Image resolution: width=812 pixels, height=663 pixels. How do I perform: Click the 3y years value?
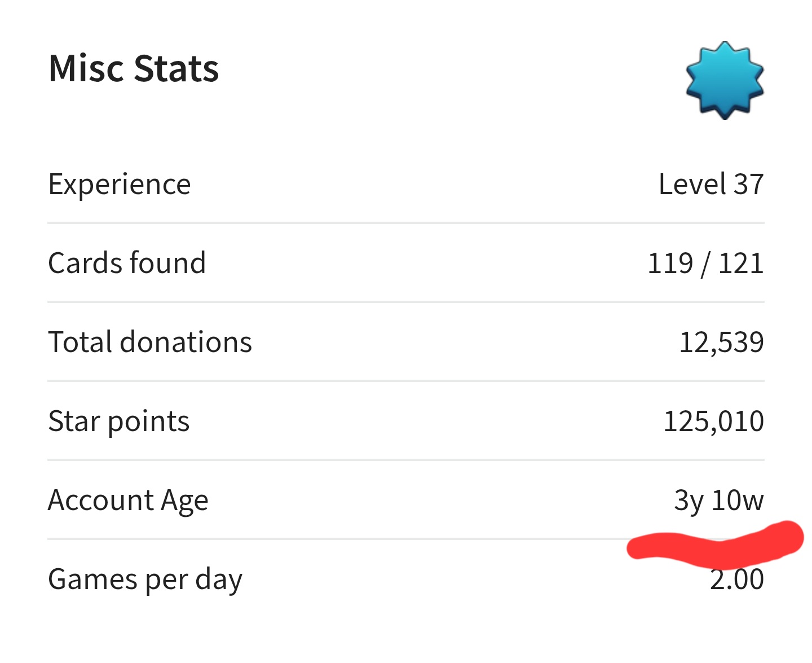689,500
